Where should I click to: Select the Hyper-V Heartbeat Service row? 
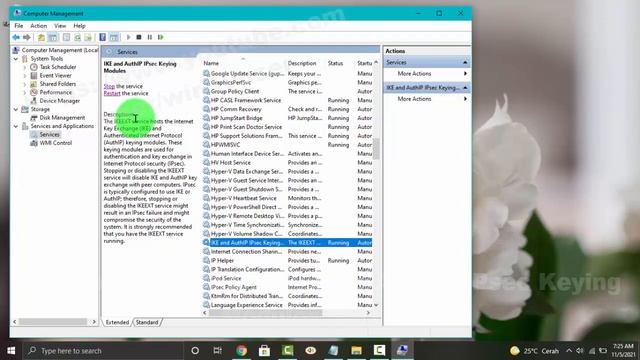tap(287, 198)
